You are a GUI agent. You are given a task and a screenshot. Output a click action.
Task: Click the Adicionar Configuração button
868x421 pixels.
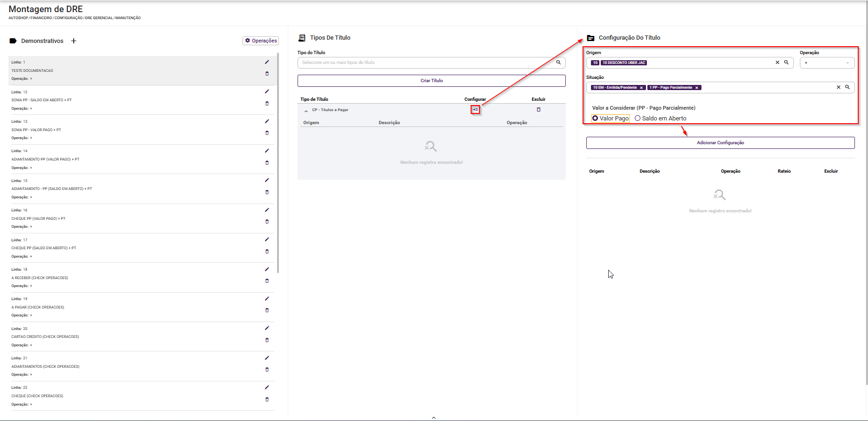coord(720,143)
